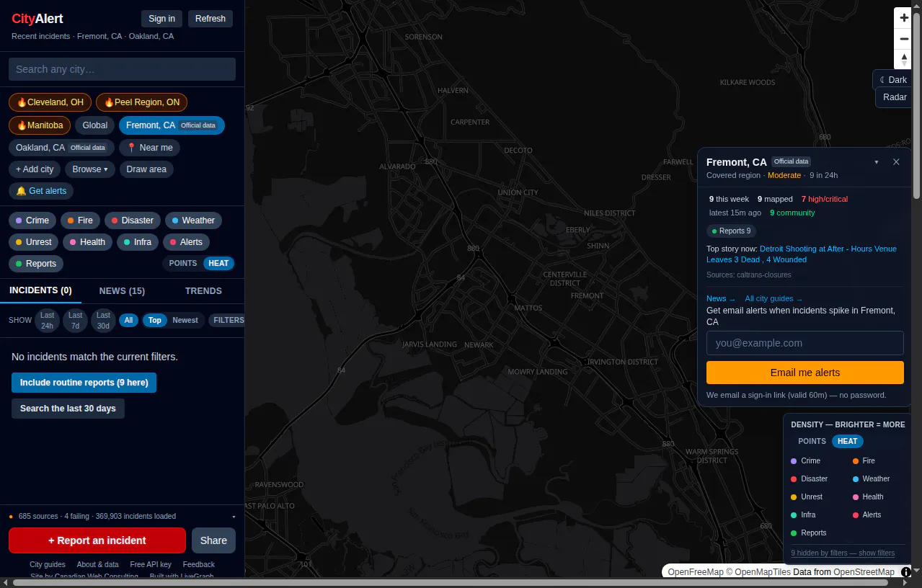Sort incidents by Newest
922x588 pixels.
[x=185, y=320]
